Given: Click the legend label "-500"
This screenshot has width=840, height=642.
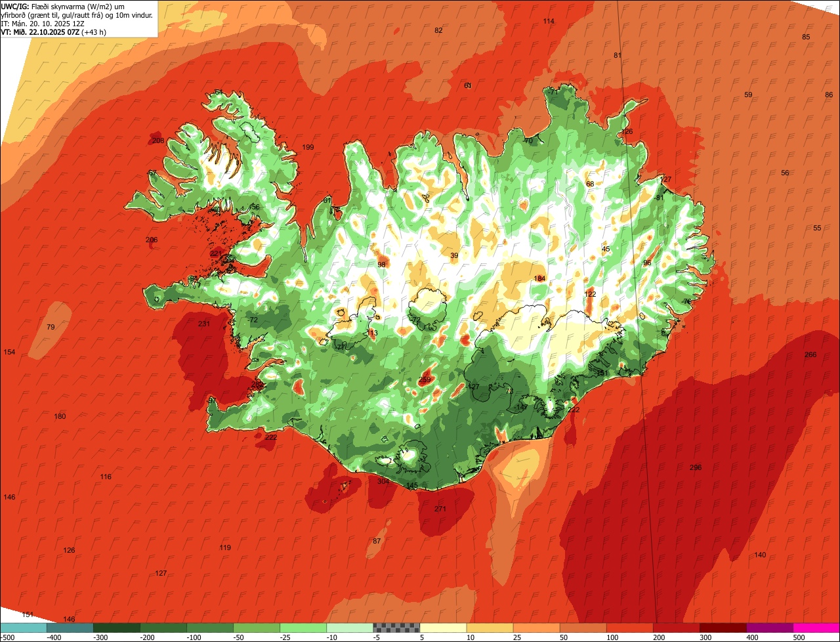Looking at the screenshot, I should pos(7,637).
